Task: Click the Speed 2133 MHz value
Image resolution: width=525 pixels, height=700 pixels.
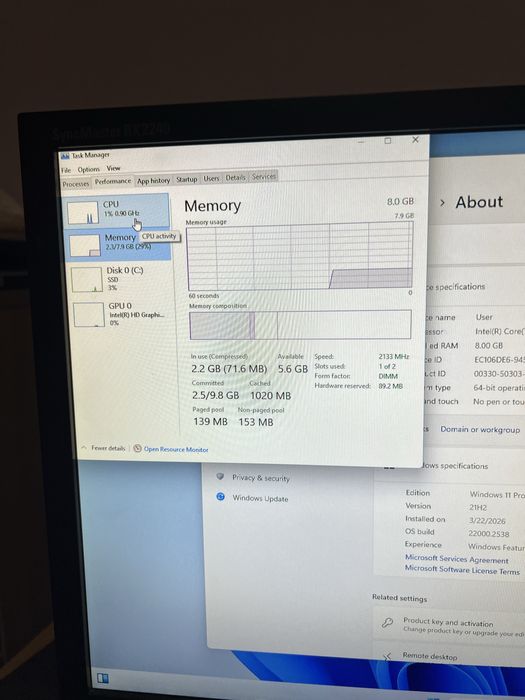Action: pyautogui.click(x=394, y=356)
